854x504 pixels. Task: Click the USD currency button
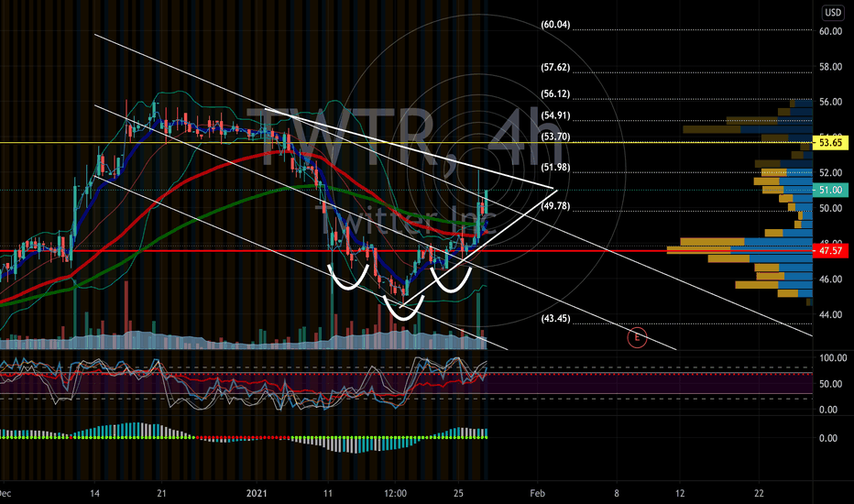click(833, 13)
